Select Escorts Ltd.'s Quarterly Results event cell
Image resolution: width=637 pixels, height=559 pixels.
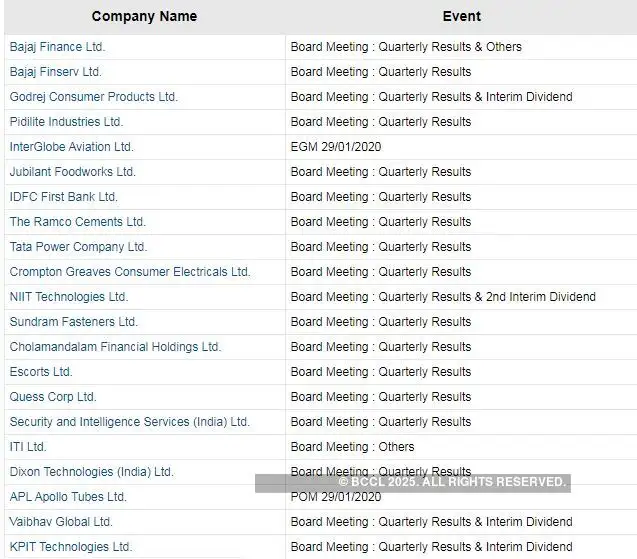pos(461,372)
